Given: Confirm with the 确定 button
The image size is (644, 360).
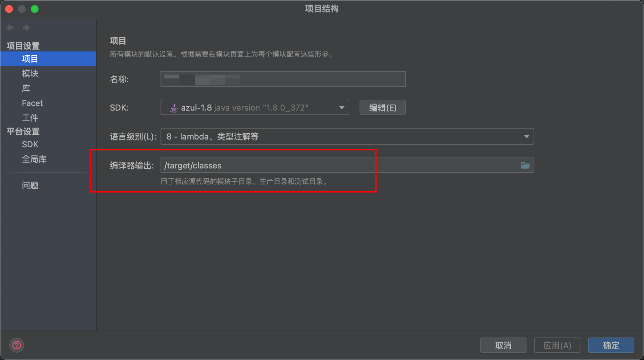Looking at the screenshot, I should pos(611,345).
